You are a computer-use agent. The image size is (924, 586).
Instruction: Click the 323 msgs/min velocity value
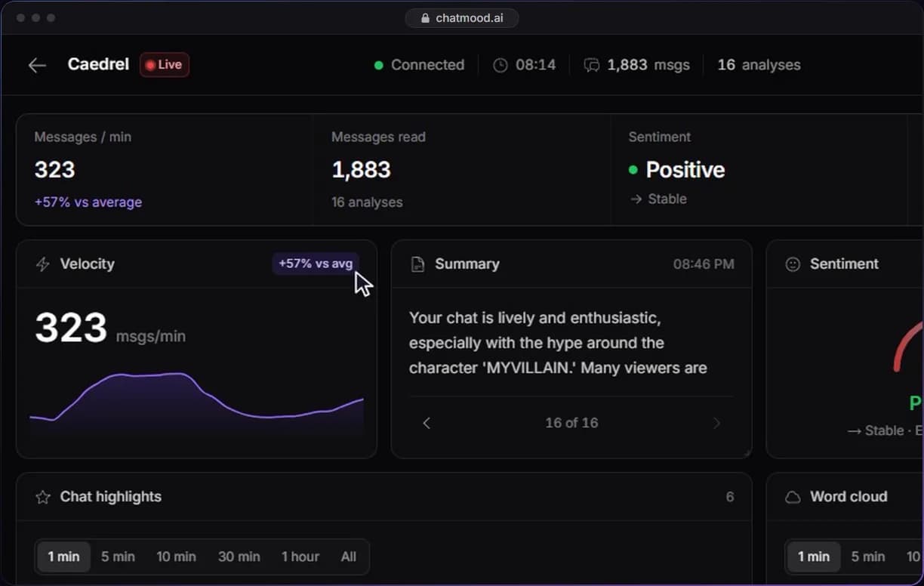pyautogui.click(x=110, y=329)
